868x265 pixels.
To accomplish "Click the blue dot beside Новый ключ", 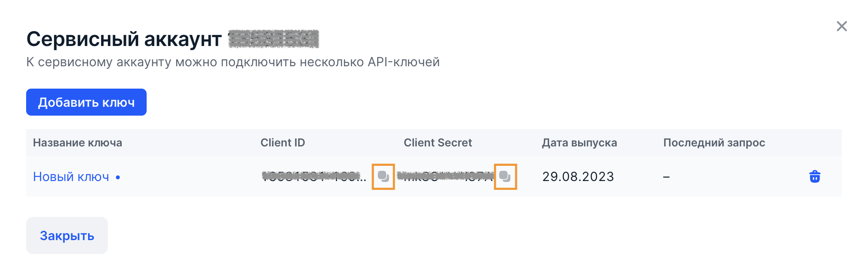I will [x=118, y=177].
